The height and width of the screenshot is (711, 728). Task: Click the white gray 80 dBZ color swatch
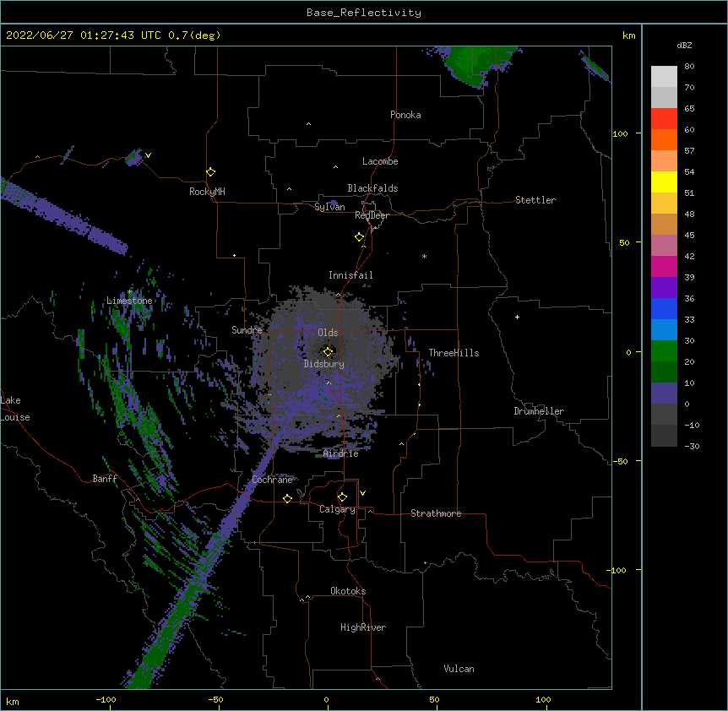tap(664, 77)
